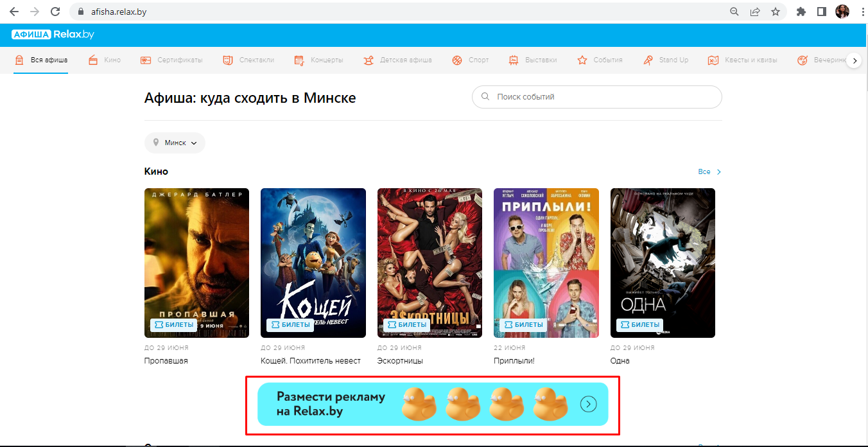Click the Поиск событий search field
Viewport: 868px width, 447px height.
pyautogui.click(x=597, y=97)
